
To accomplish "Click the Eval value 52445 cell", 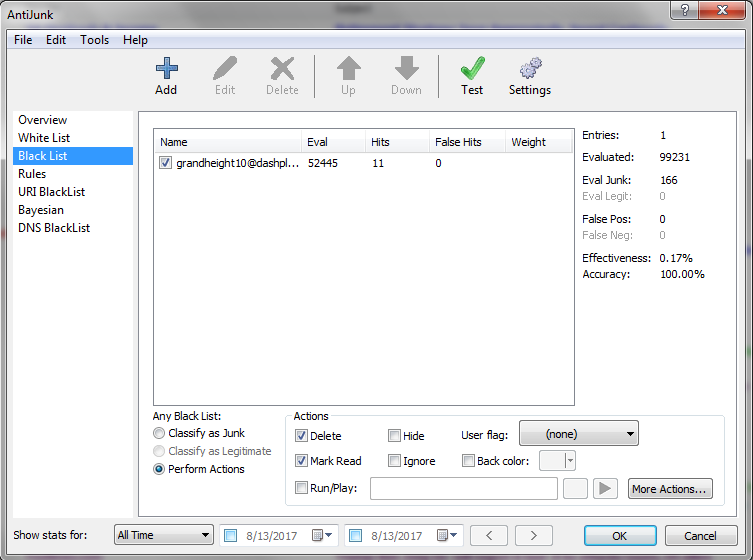I will 323,163.
